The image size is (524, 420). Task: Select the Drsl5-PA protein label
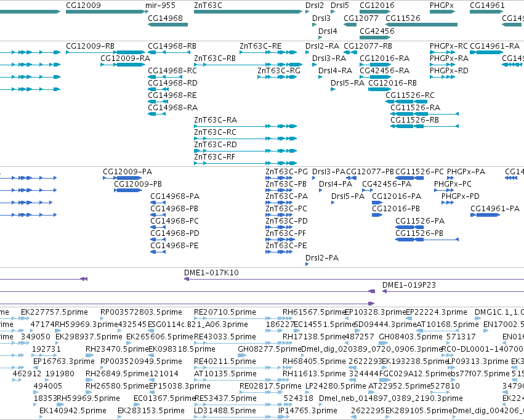point(348,196)
